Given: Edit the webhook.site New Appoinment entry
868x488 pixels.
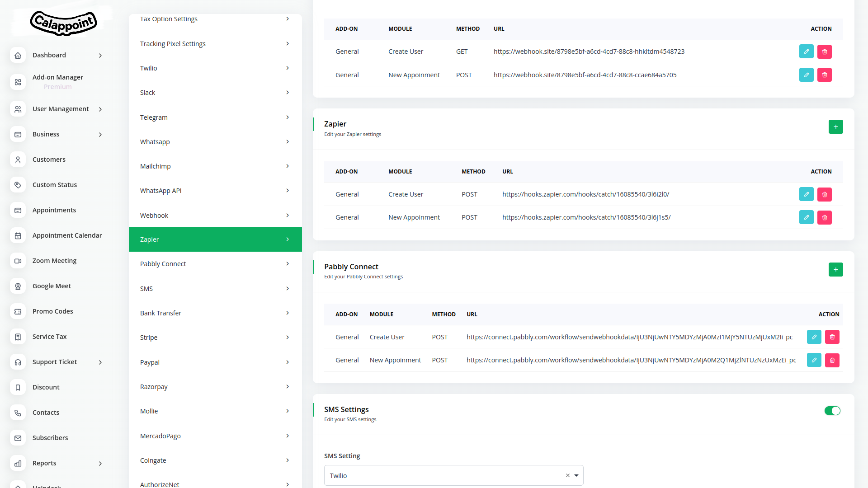Looking at the screenshot, I should 806,75.
